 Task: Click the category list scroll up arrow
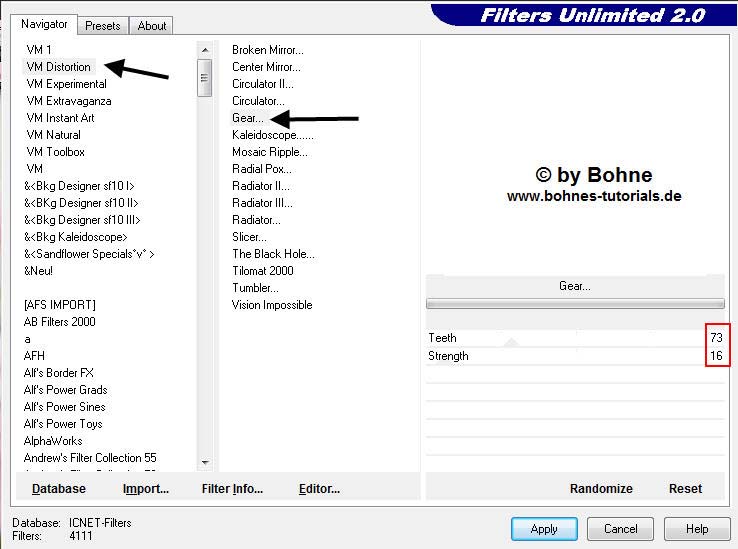(x=205, y=49)
